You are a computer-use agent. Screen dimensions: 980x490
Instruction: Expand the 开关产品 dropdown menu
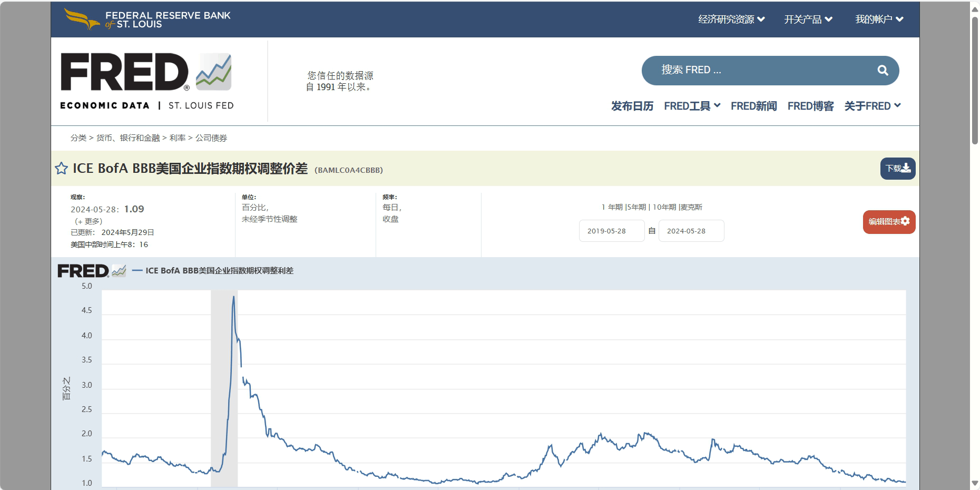point(808,19)
